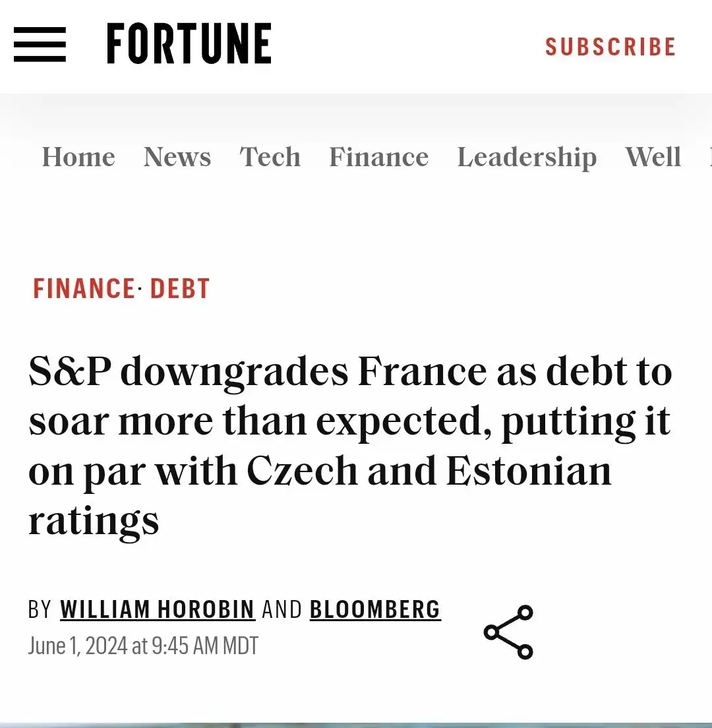Select the Tech nav item
The height and width of the screenshot is (728, 712).
[x=270, y=156]
